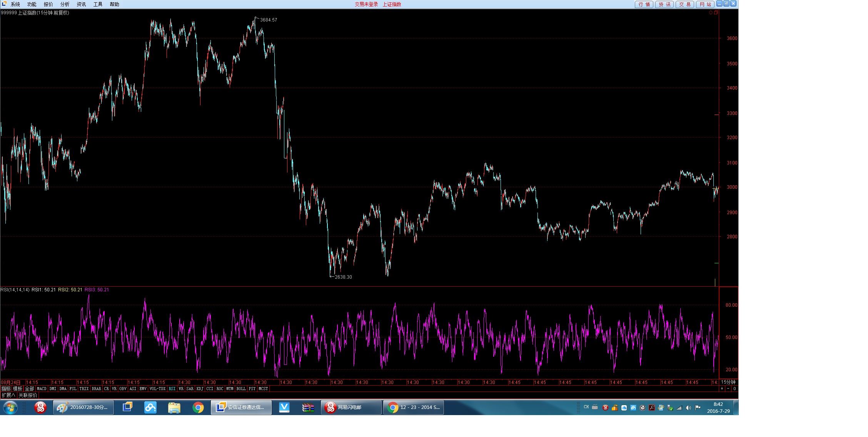Switch indicator to FSL
Viewport: 868px width, 437px height.
(x=73, y=389)
